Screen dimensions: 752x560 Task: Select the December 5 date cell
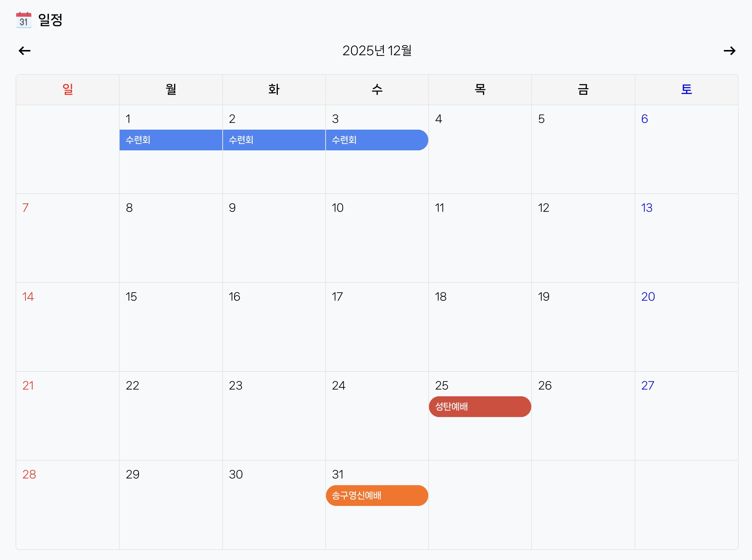pyautogui.click(x=583, y=149)
